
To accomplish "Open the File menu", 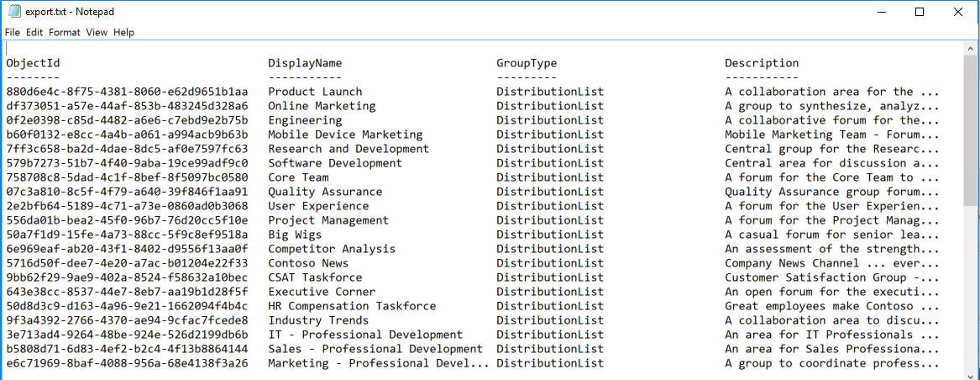I will [x=13, y=32].
